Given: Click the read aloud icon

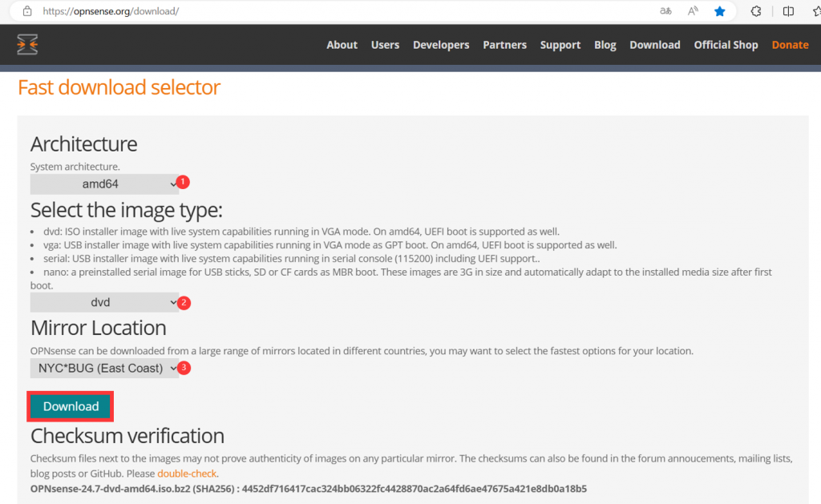Looking at the screenshot, I should point(693,11).
